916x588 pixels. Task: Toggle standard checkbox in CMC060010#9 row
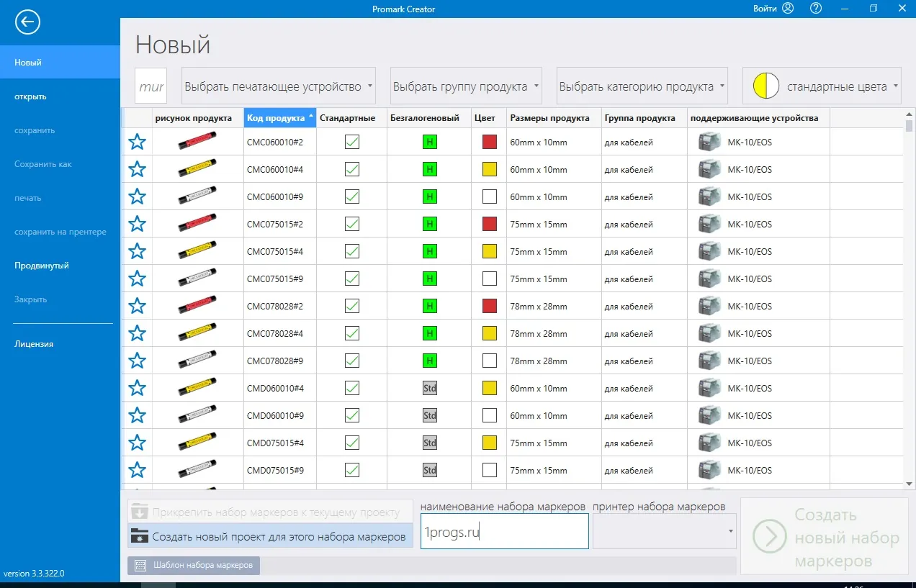352,196
